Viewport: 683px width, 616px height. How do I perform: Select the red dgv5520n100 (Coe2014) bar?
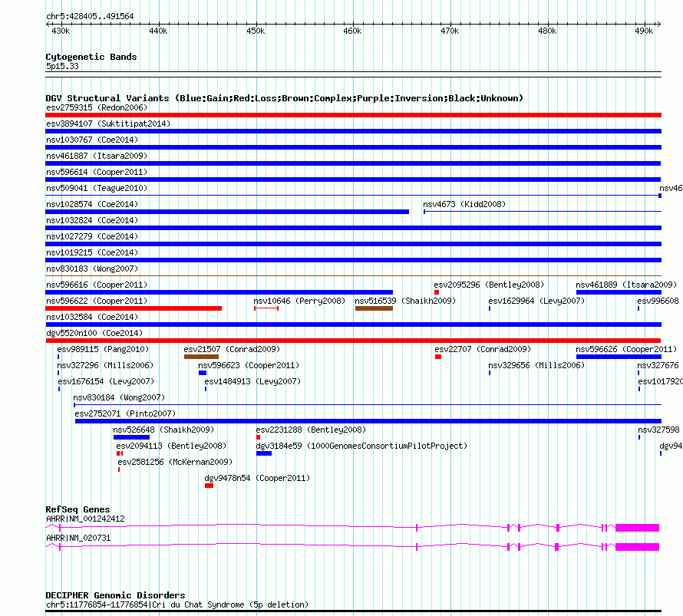click(x=353, y=341)
